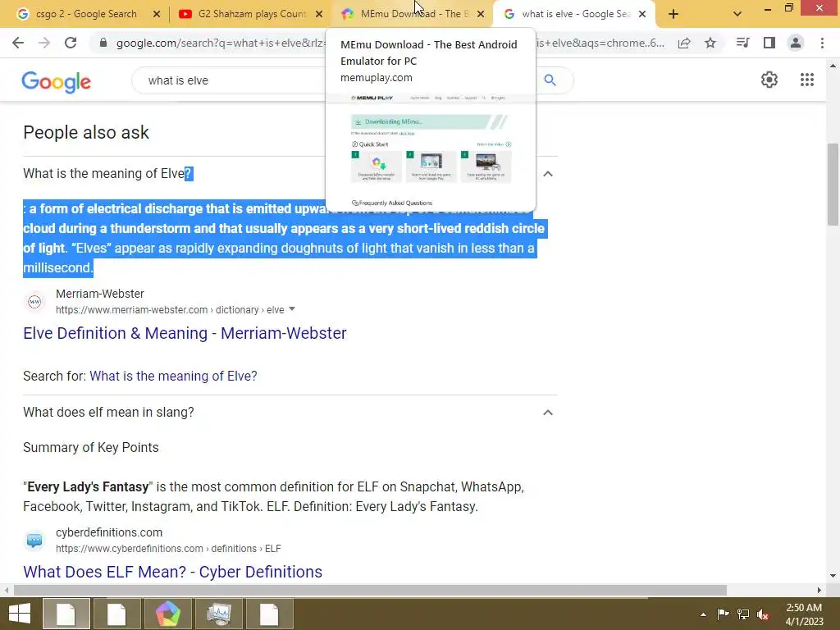This screenshot has width=840, height=630.
Task: Open the MEmu taskbar app icon
Action: point(168,614)
